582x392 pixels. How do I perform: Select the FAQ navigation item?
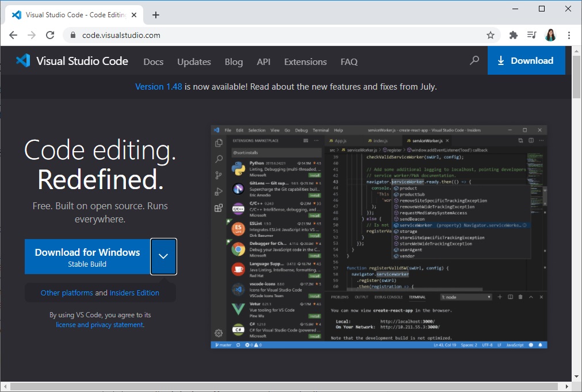pos(349,62)
